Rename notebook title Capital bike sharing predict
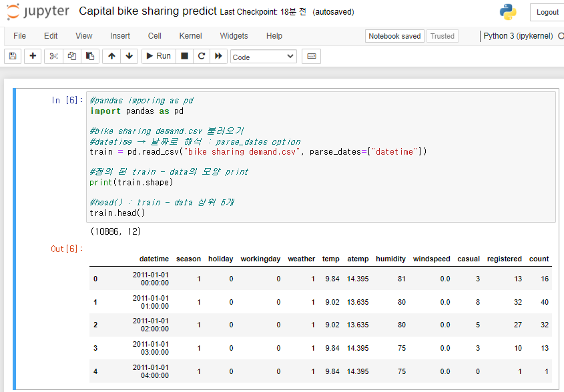564x392 pixels. (x=148, y=11)
